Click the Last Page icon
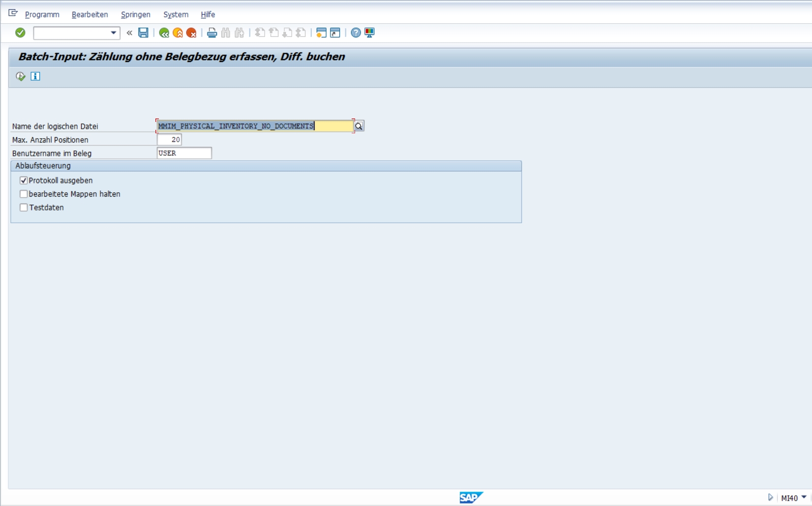812x506 pixels. tap(301, 33)
